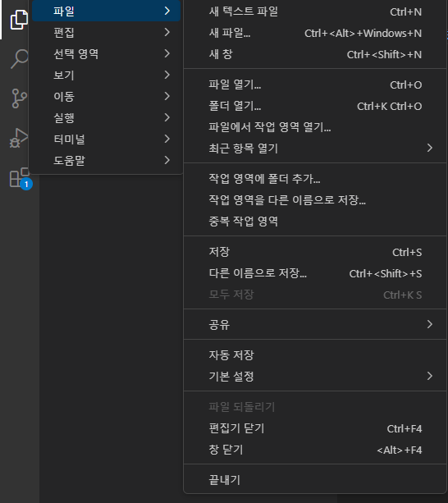Image resolution: width=448 pixels, height=503 pixels.
Task: Expand the 공유 submenu
Action: tap(315, 325)
